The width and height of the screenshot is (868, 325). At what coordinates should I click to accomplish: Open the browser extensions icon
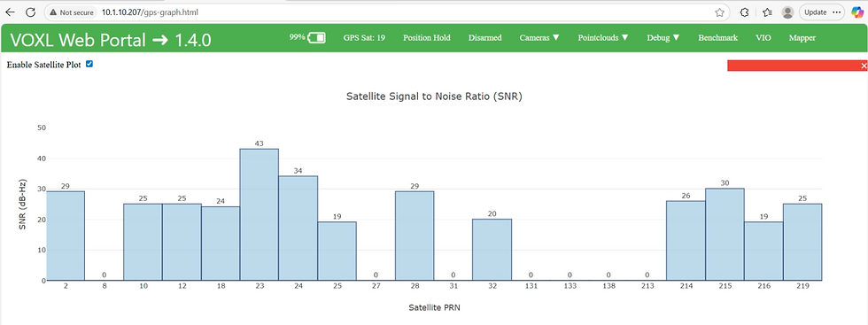tap(745, 12)
